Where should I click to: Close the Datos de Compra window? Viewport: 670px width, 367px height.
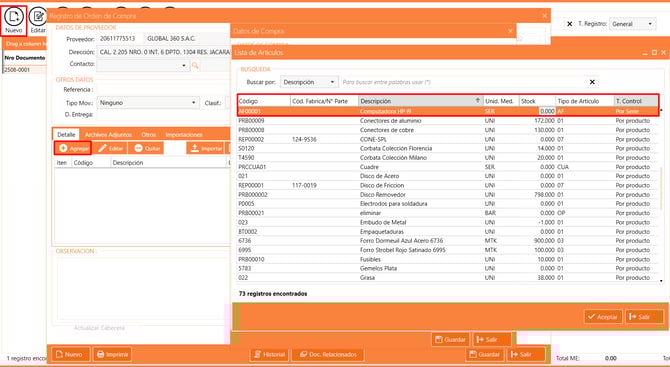click(x=510, y=31)
